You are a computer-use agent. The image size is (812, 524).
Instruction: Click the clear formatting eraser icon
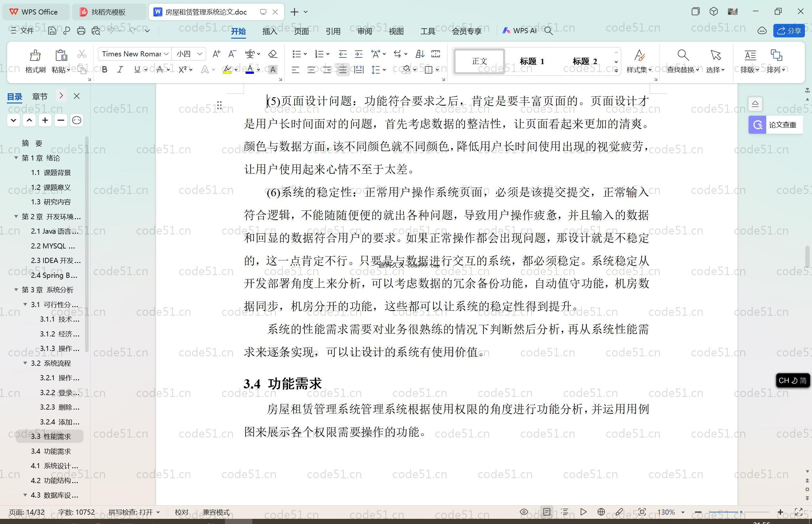[273, 54]
